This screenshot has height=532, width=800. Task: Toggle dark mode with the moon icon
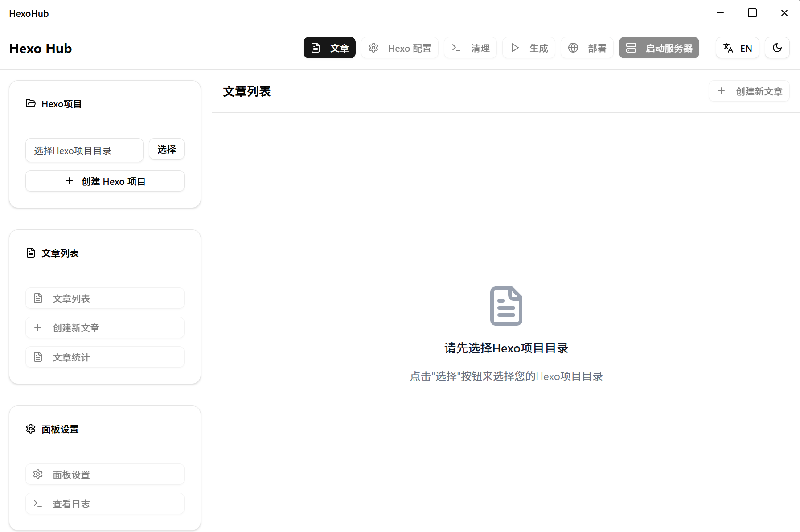coord(777,48)
